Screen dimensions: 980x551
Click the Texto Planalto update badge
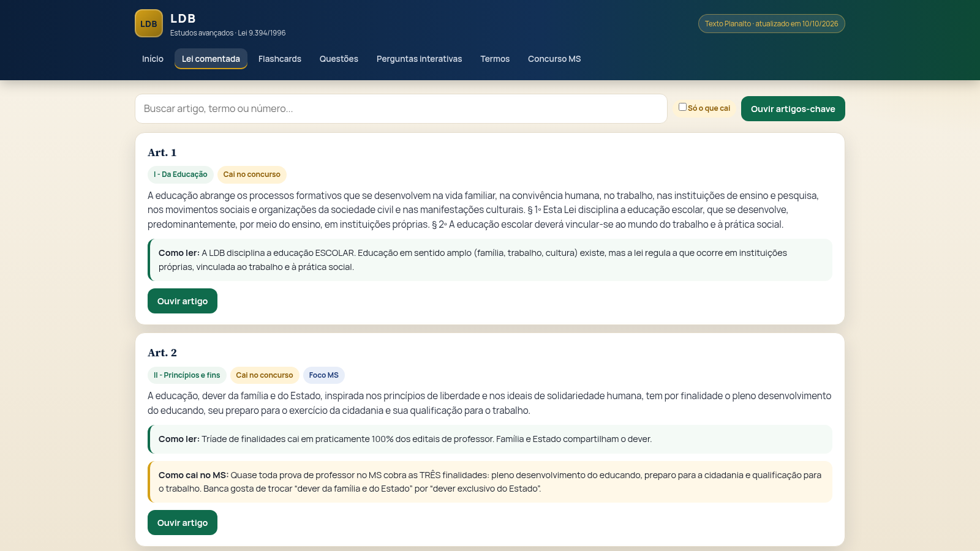[x=772, y=24]
